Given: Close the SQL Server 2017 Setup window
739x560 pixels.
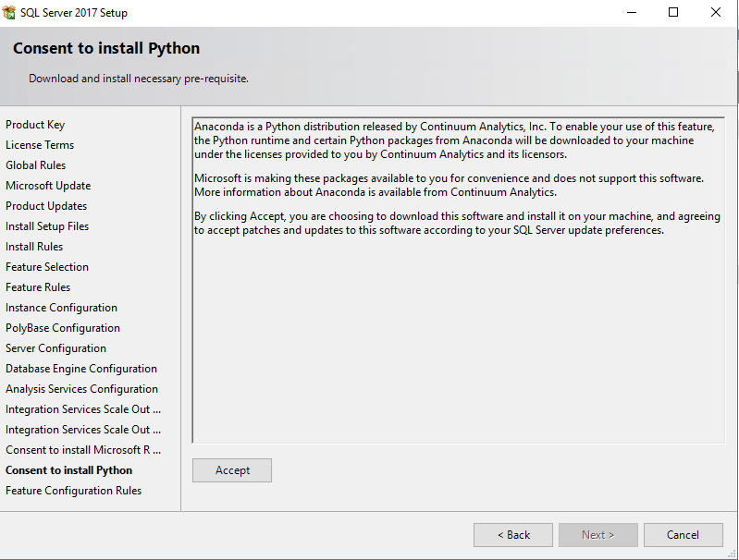Looking at the screenshot, I should [716, 13].
